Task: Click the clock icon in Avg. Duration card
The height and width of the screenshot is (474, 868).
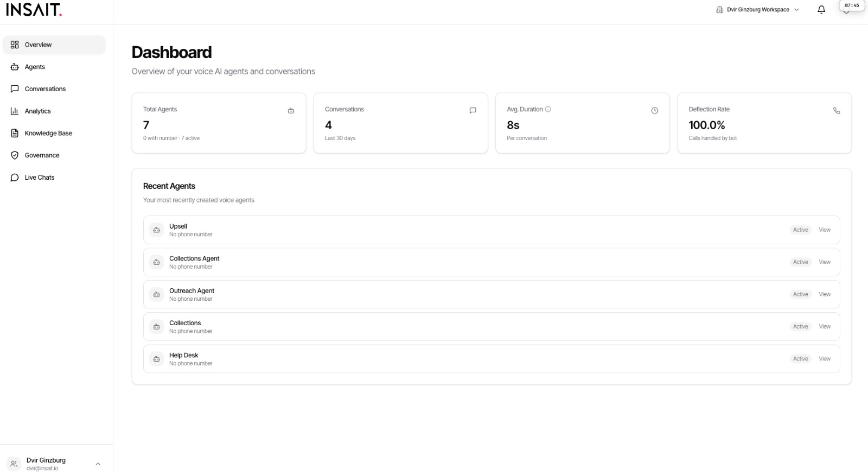Action: (654, 111)
